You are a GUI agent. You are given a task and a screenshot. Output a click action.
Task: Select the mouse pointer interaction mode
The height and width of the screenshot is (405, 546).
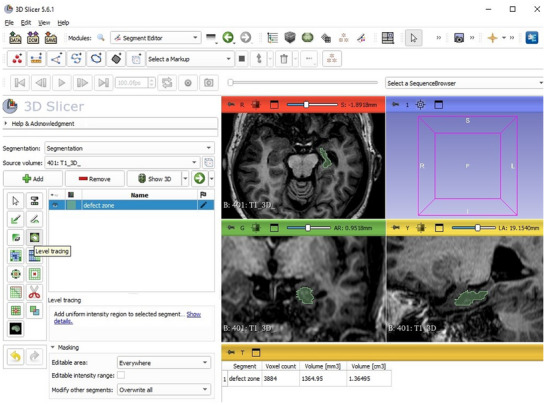pyautogui.click(x=414, y=38)
